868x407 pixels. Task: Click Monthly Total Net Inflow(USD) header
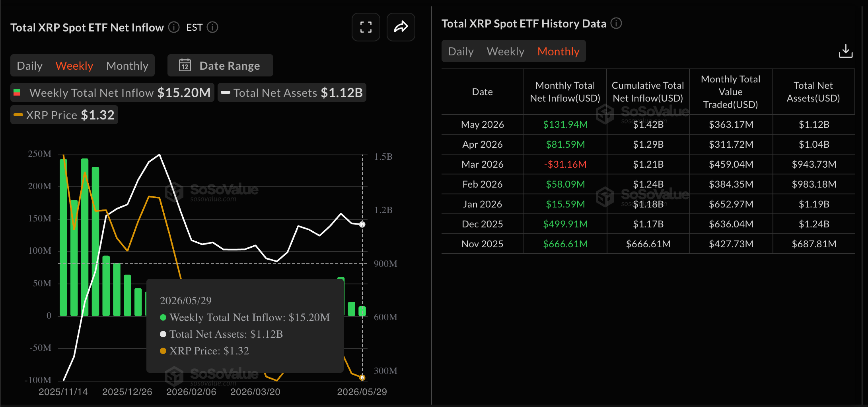tap(565, 92)
